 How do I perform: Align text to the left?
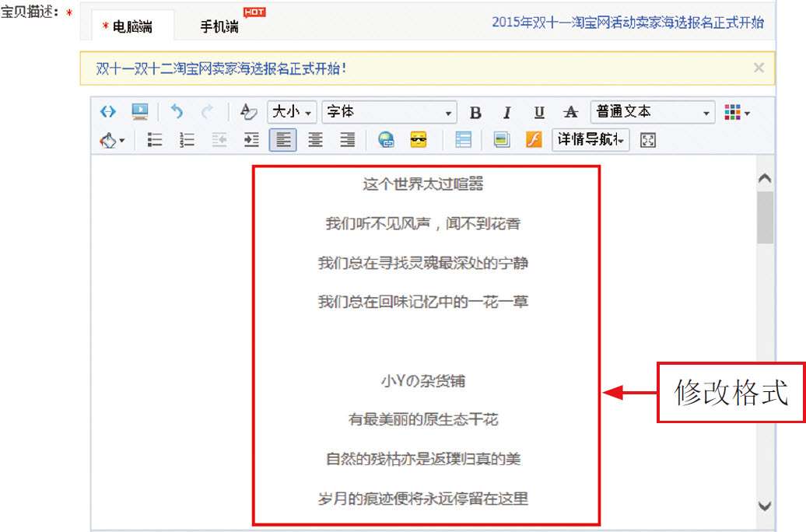[282, 140]
